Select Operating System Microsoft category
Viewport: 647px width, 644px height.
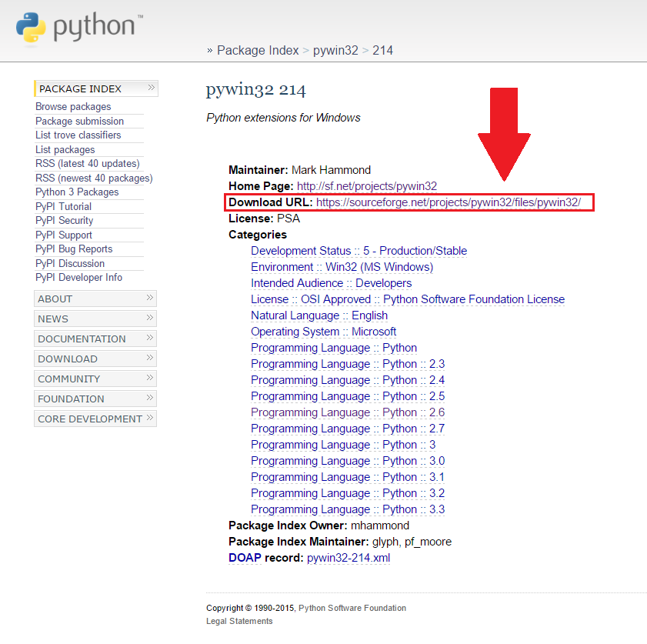[323, 332]
